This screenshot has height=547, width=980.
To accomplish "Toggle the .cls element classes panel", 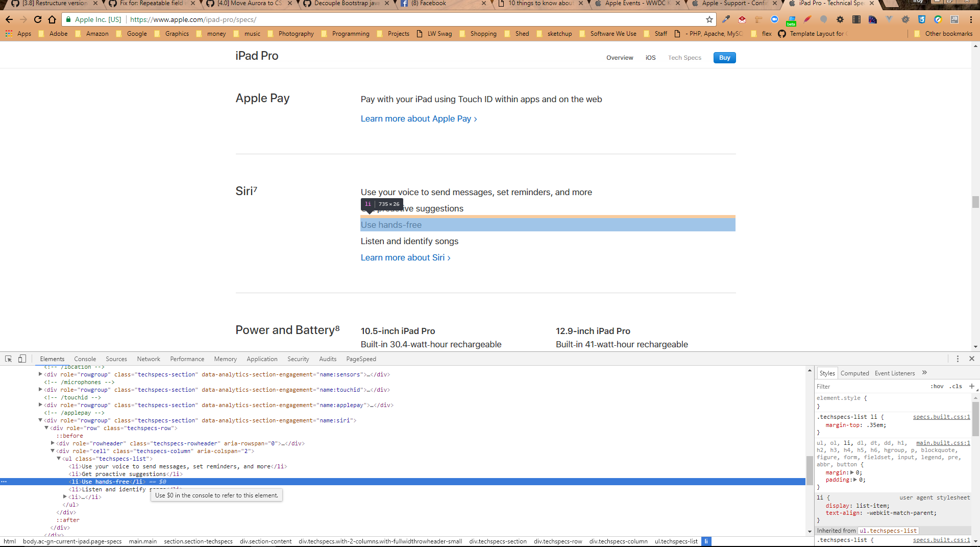I will click(x=955, y=387).
